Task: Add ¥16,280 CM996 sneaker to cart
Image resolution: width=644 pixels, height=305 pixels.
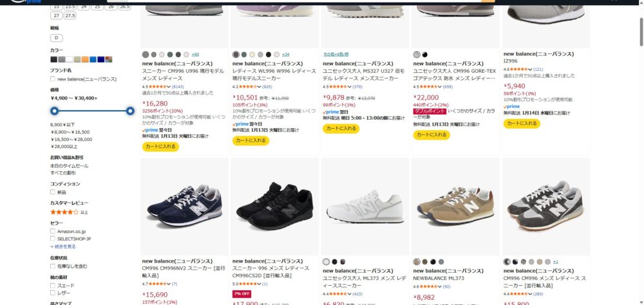Action: pos(160,147)
